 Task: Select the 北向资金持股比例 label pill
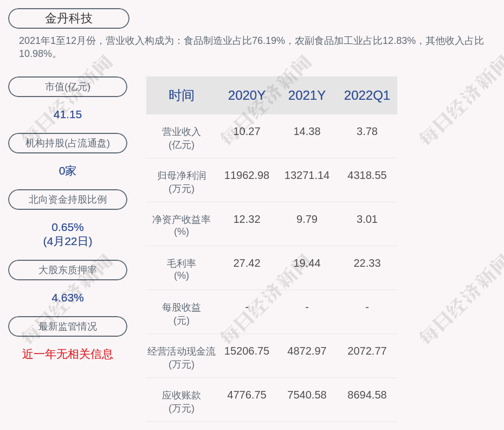[x=68, y=200]
